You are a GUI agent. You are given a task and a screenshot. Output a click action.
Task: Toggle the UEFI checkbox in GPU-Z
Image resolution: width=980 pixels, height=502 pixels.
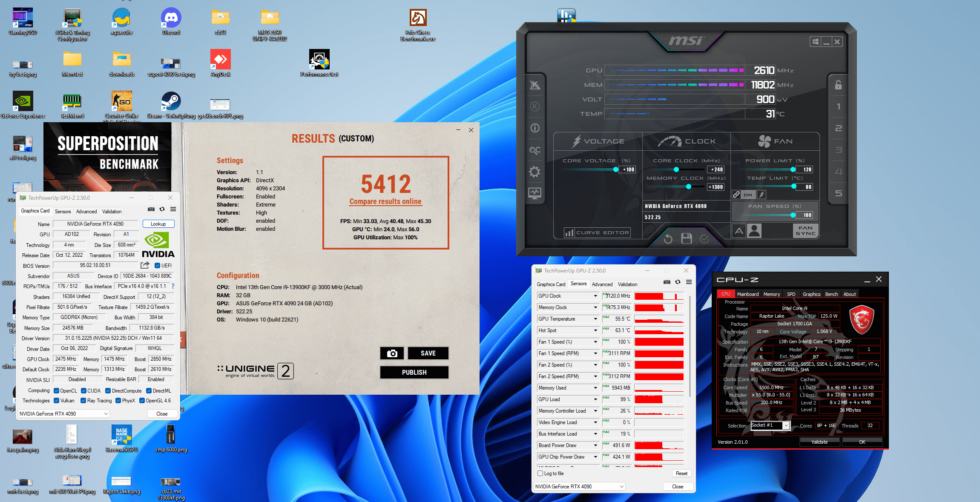(157, 265)
